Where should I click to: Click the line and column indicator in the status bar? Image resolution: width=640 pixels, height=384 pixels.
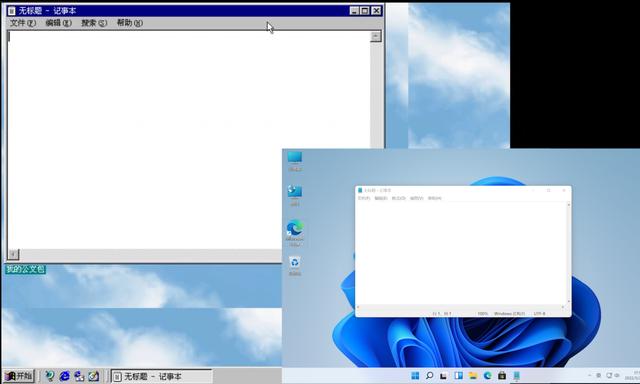pyautogui.click(x=442, y=314)
